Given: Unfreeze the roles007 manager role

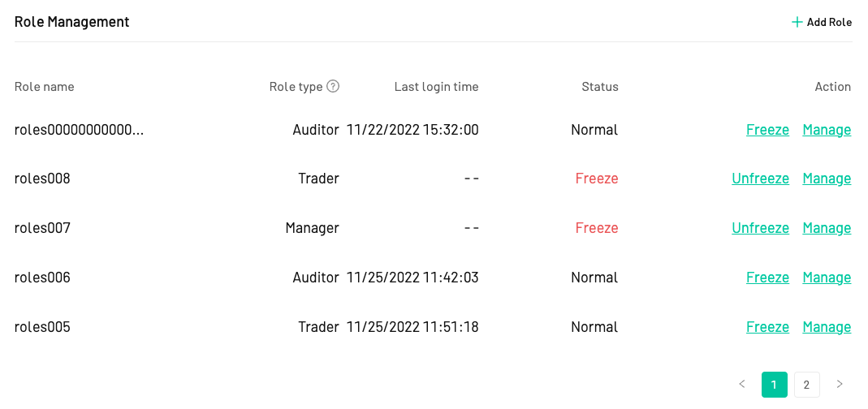Looking at the screenshot, I should point(760,228).
